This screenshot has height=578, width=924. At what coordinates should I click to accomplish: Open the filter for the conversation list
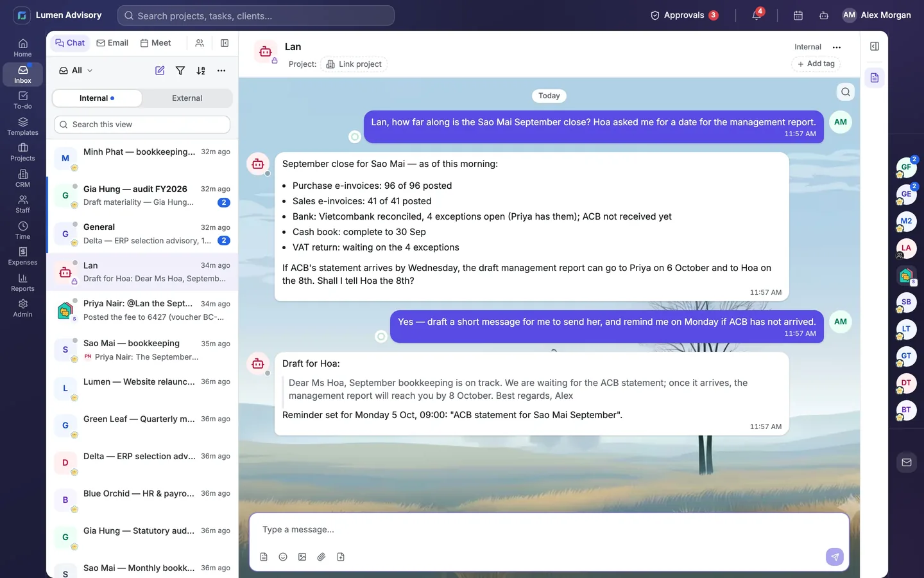(180, 71)
